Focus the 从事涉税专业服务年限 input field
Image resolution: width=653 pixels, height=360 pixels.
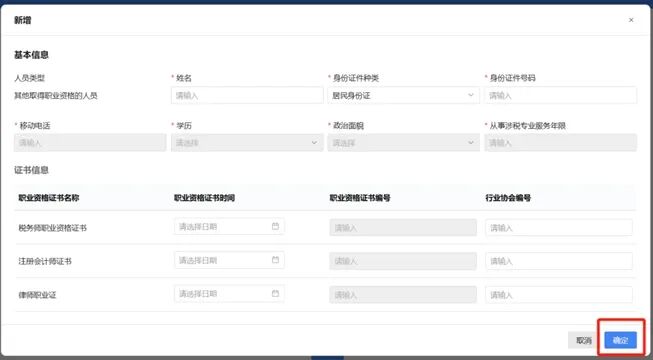pyautogui.click(x=561, y=142)
